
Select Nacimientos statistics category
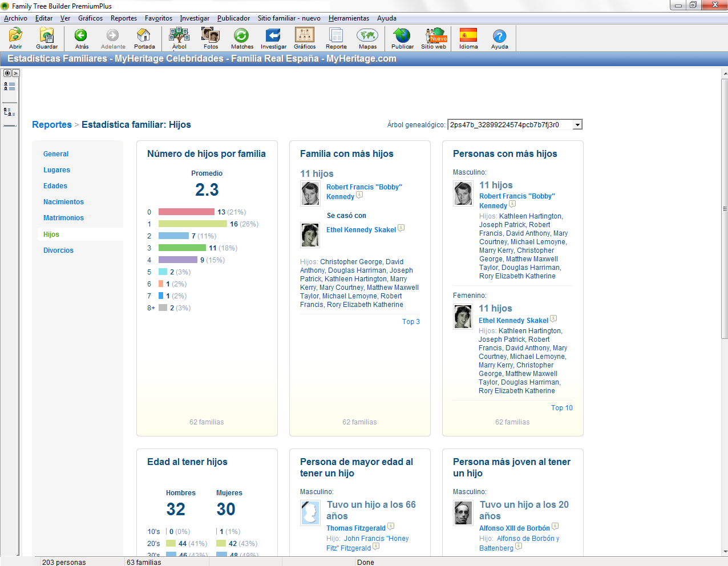point(63,202)
